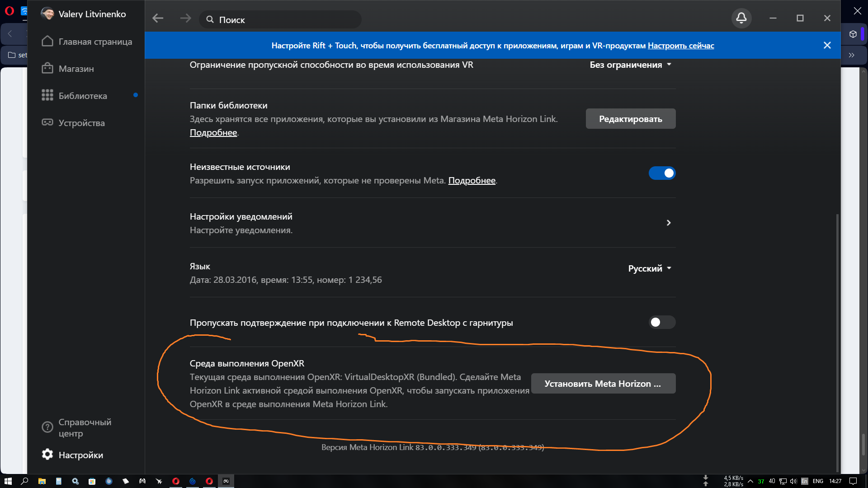This screenshot has width=868, height=488.
Task: Open Настройки in sidebar
Action: point(72,455)
